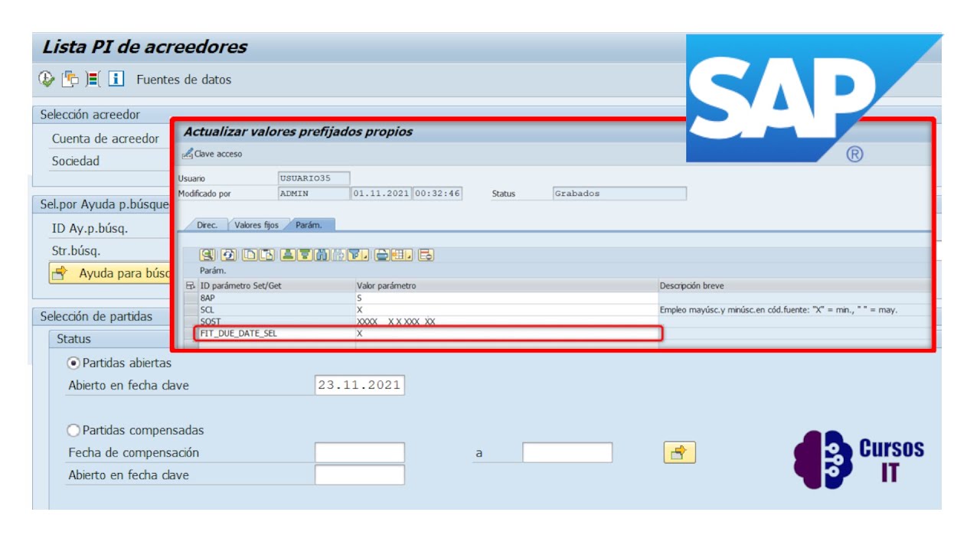Click the Clave acceso button
This screenshot has width=980, height=551.
coord(212,154)
